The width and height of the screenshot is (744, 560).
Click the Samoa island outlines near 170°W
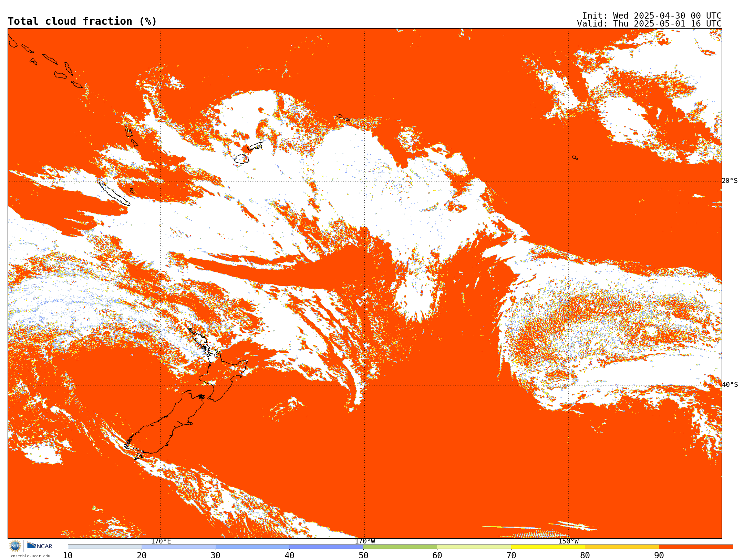click(x=342, y=117)
